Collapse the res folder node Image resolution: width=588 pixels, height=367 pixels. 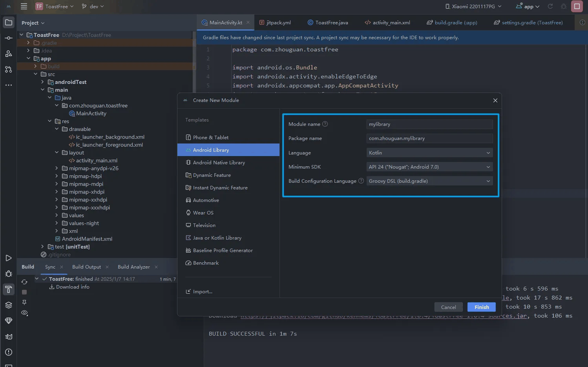point(49,121)
